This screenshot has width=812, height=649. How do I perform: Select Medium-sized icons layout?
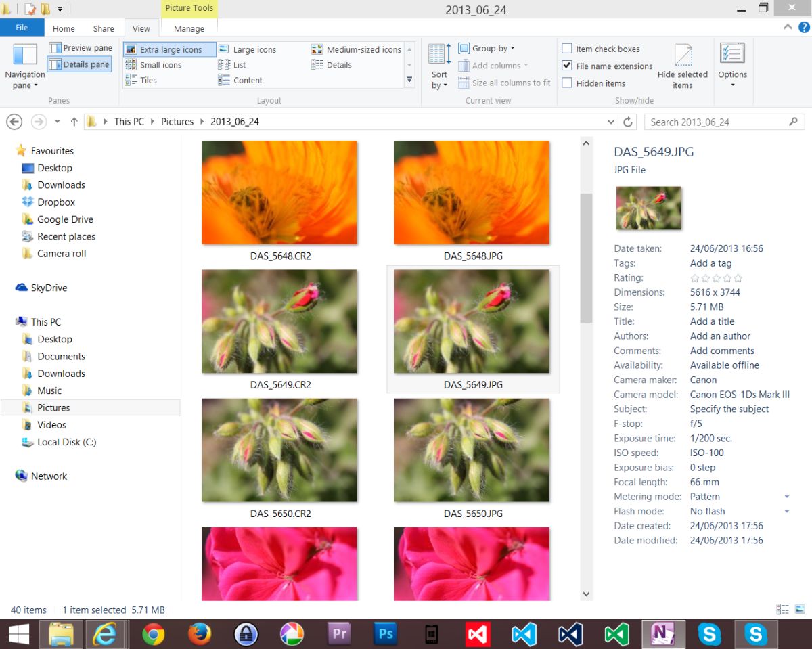coord(357,49)
